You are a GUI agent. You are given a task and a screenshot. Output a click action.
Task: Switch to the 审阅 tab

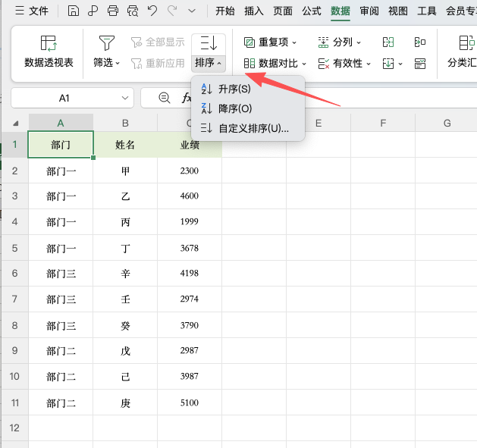(x=369, y=11)
